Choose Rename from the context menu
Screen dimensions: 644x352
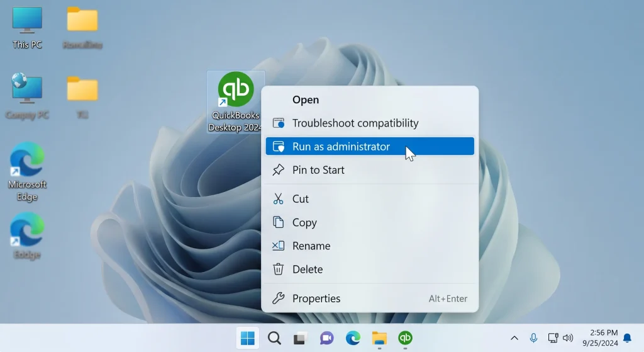(370, 246)
